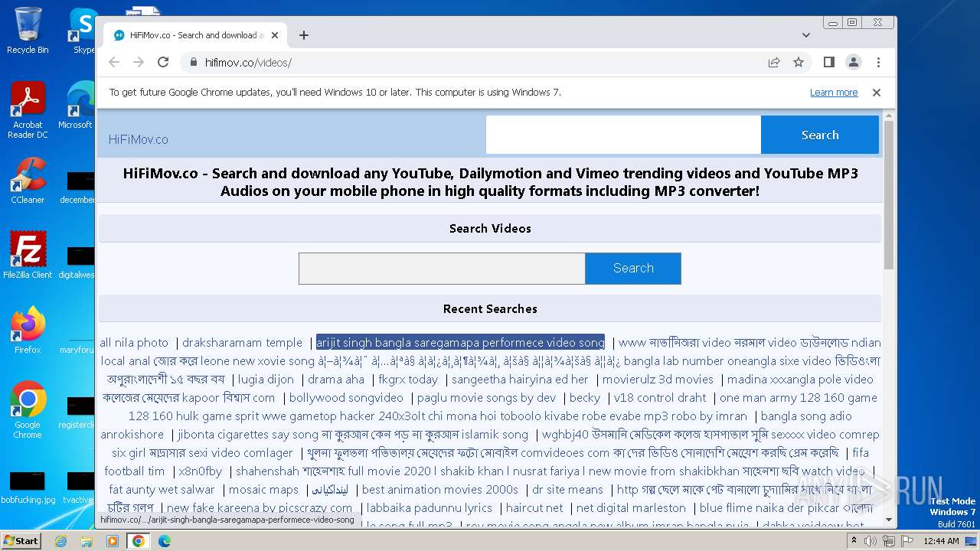The image size is (980, 551).
Task: Open 'becky' recent search link
Action: pos(585,398)
